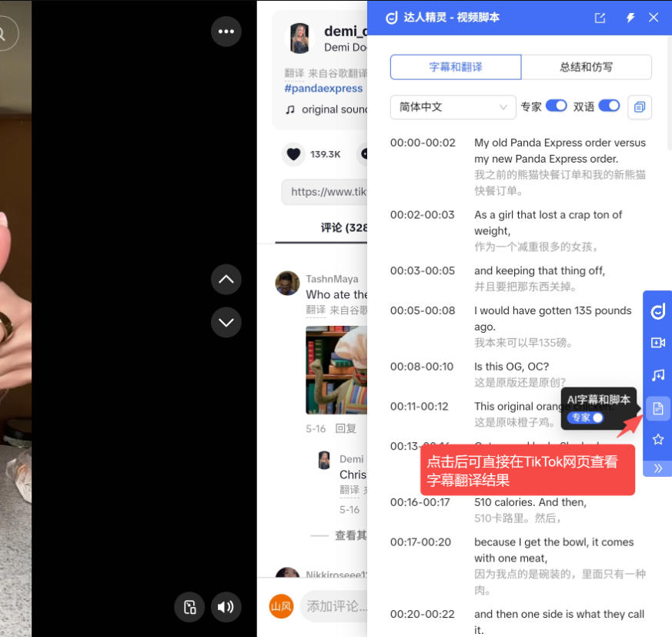
Task: Open the image attached to TashnMaya's comment
Action: (336, 370)
